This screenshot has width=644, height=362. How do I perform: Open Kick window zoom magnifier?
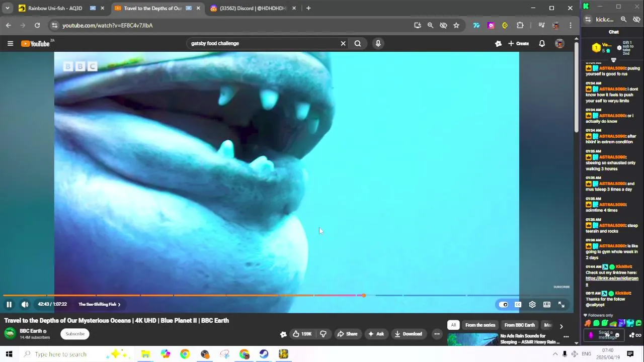(623, 19)
